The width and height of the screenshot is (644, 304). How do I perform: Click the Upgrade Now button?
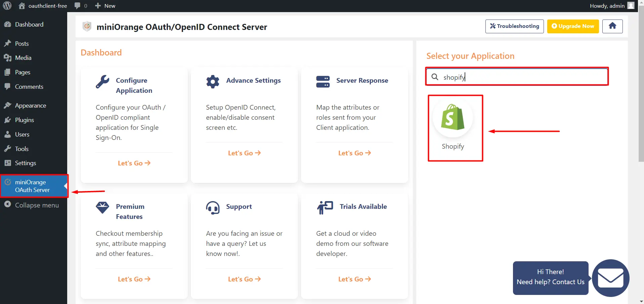pos(573,26)
